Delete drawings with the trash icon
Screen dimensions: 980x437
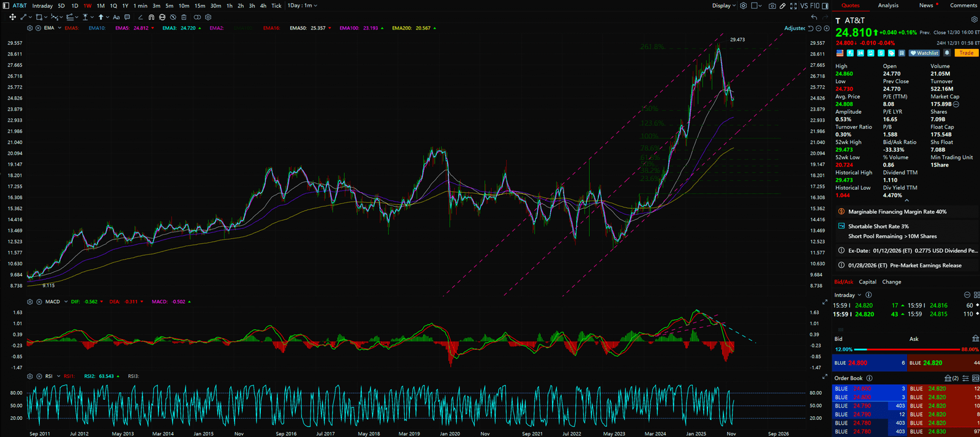184,17
